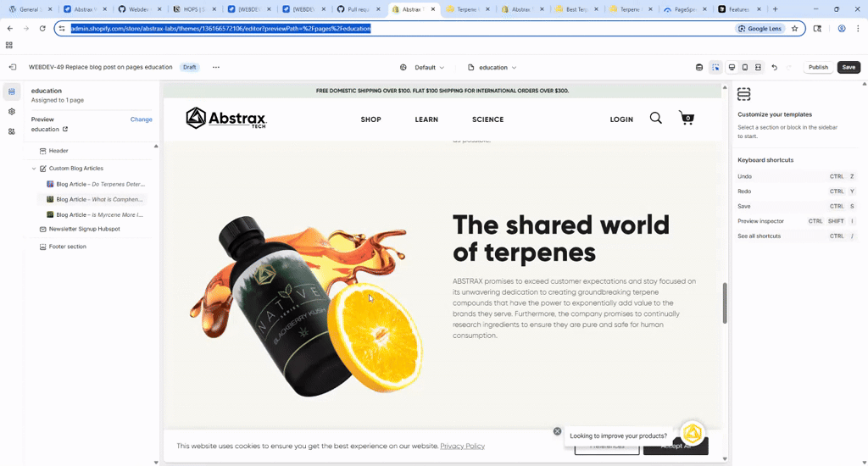Open the SHOP menu in preview header
The width and height of the screenshot is (868, 466).
pyautogui.click(x=371, y=119)
